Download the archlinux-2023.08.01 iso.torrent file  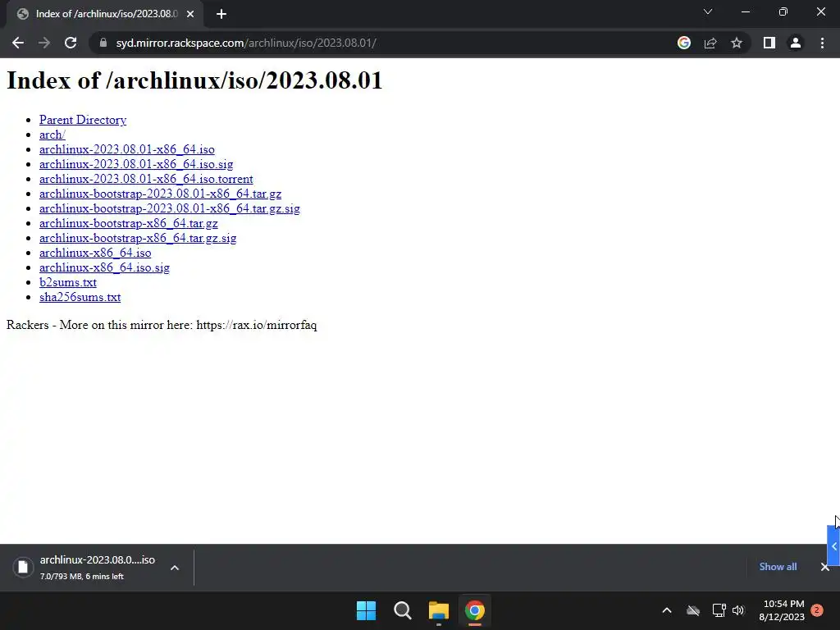point(146,179)
